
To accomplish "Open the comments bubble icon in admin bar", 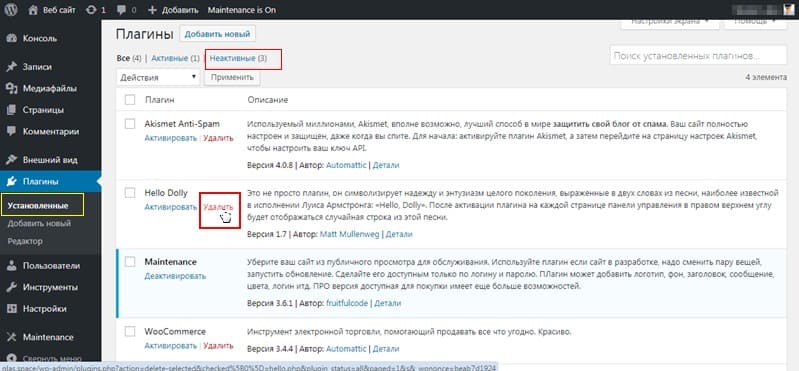I will 121,10.
